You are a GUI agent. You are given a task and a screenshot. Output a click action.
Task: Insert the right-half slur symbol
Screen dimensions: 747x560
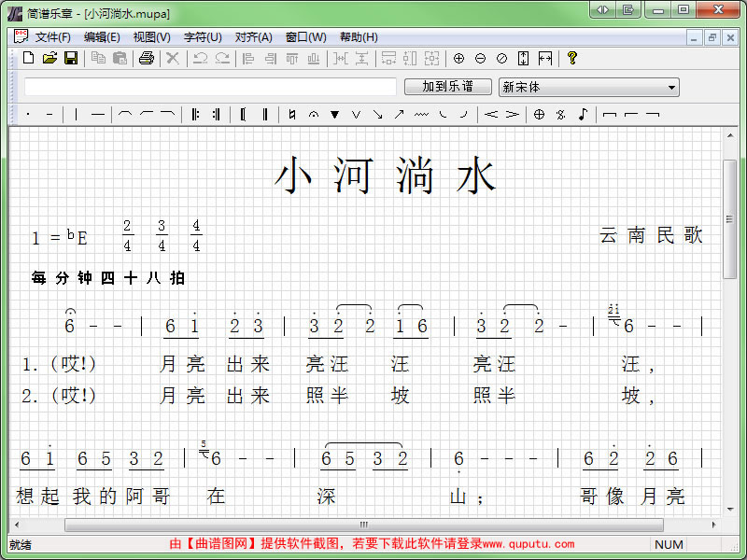(x=168, y=114)
